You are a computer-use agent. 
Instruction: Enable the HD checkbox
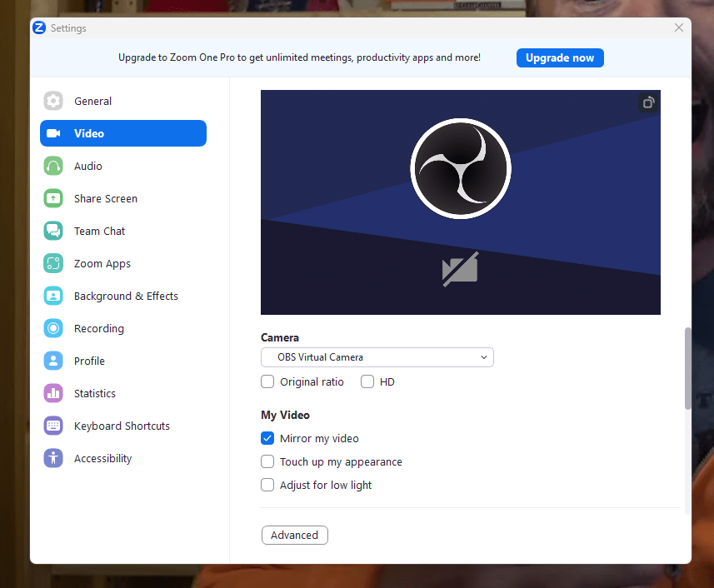367,381
